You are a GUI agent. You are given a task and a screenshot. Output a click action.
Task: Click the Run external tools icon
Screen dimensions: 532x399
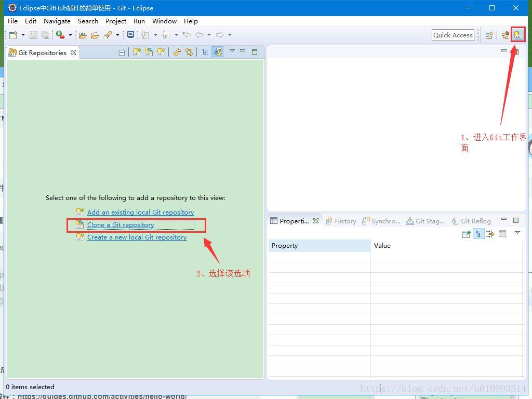coord(60,35)
